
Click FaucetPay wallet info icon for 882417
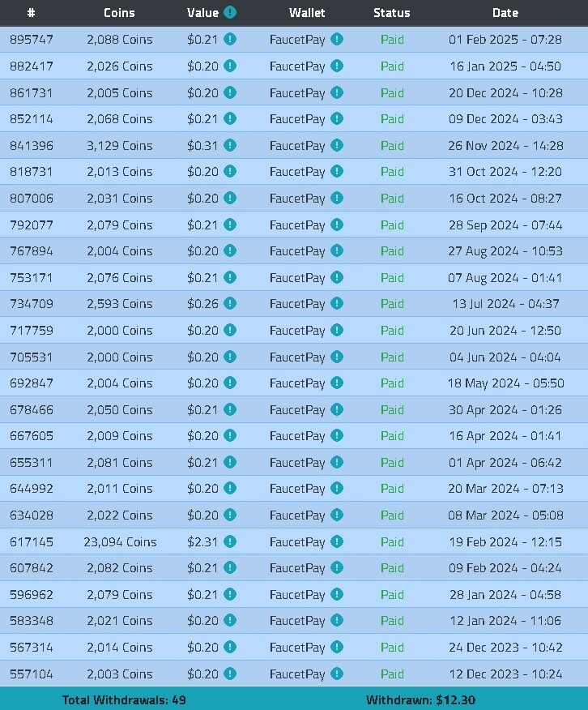coord(336,66)
